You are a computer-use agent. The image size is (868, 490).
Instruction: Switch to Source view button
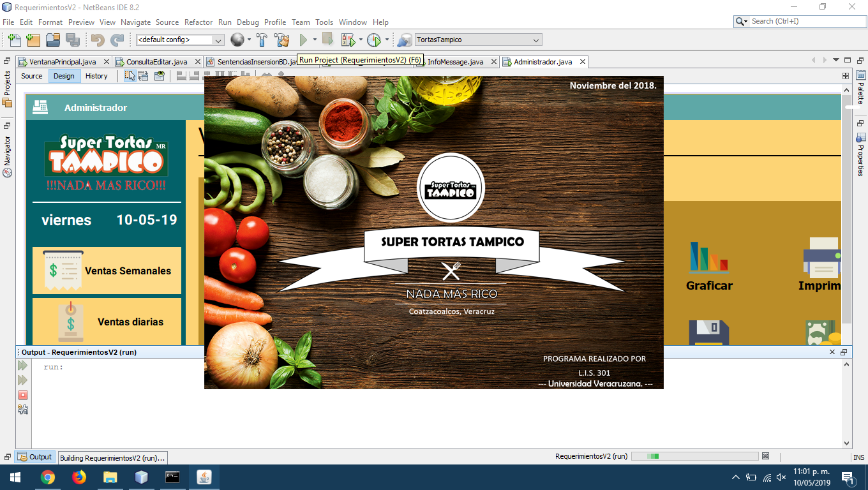(32, 76)
